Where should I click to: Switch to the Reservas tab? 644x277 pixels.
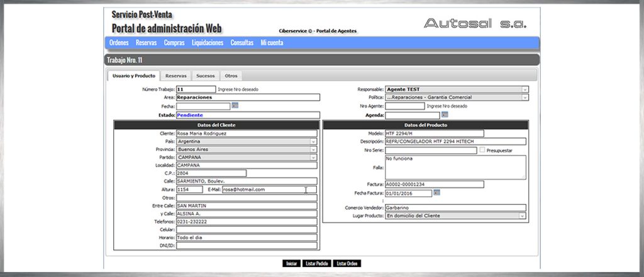[175, 76]
